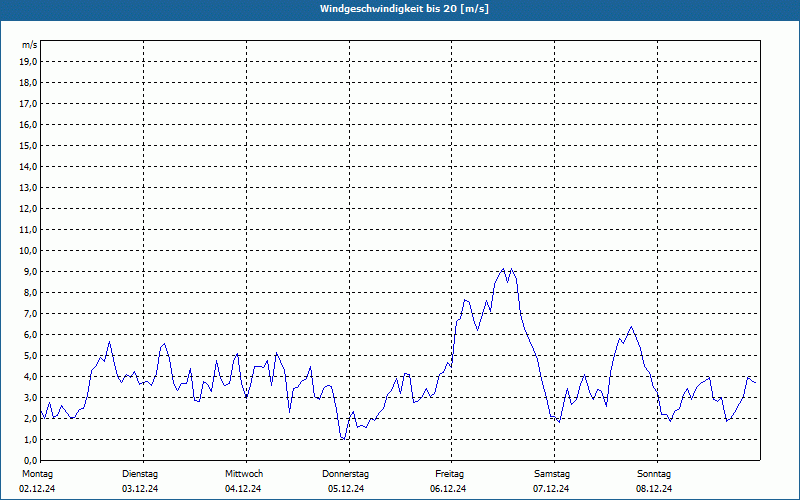Click the 17,0 y-axis label

(x=28, y=104)
